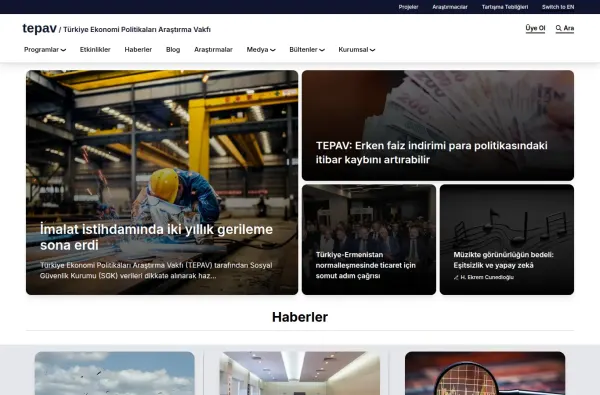Click the Haberler section heading

300,317
